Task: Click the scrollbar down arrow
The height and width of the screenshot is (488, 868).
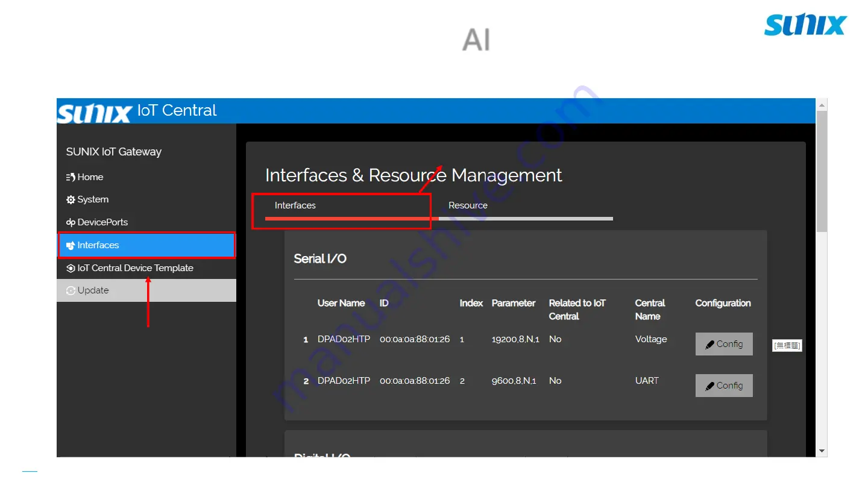Action: [x=822, y=451]
